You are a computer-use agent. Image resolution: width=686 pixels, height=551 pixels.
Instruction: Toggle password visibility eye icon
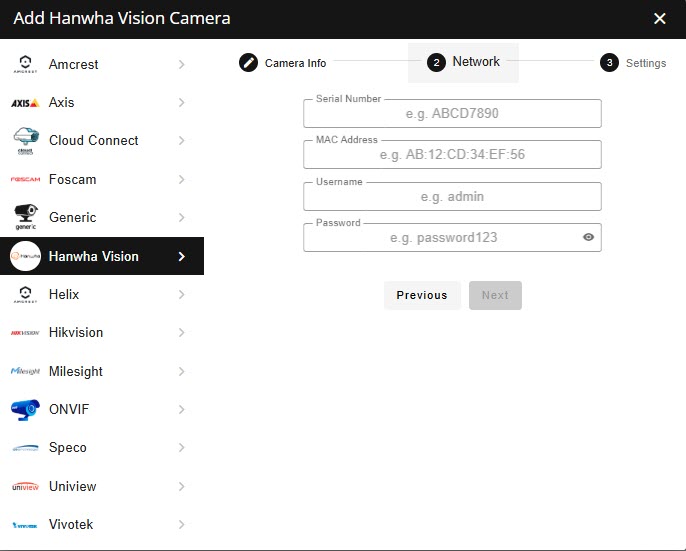click(589, 238)
